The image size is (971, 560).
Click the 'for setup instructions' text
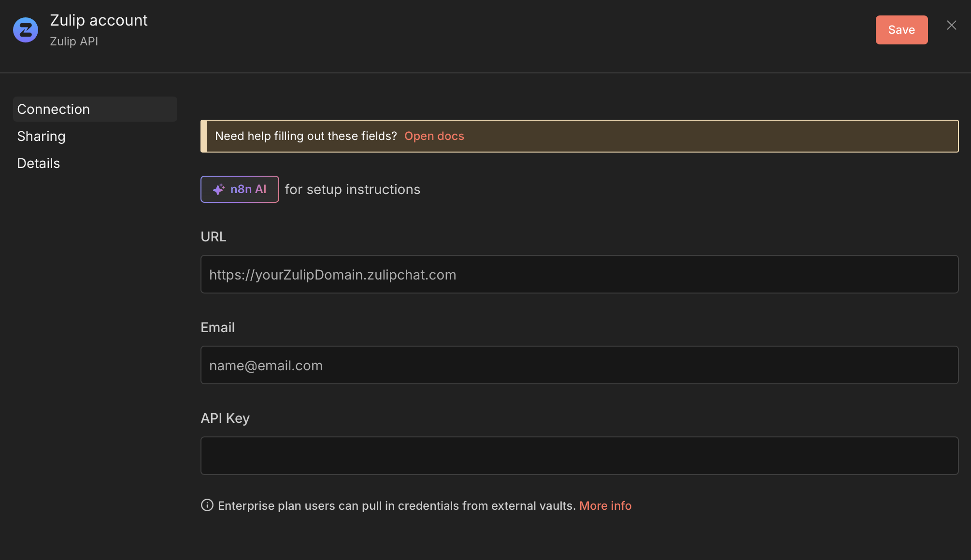click(353, 189)
